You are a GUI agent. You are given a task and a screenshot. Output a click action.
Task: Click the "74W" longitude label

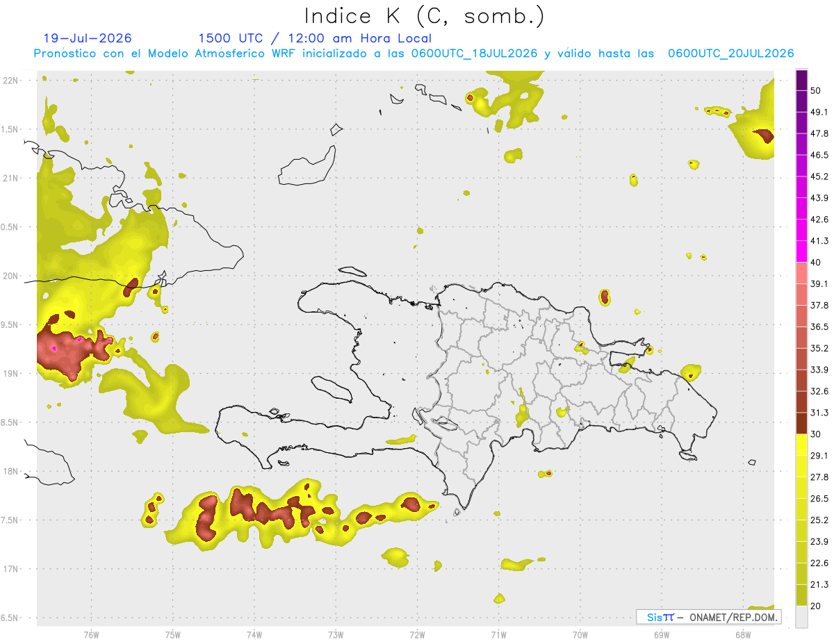(254, 634)
